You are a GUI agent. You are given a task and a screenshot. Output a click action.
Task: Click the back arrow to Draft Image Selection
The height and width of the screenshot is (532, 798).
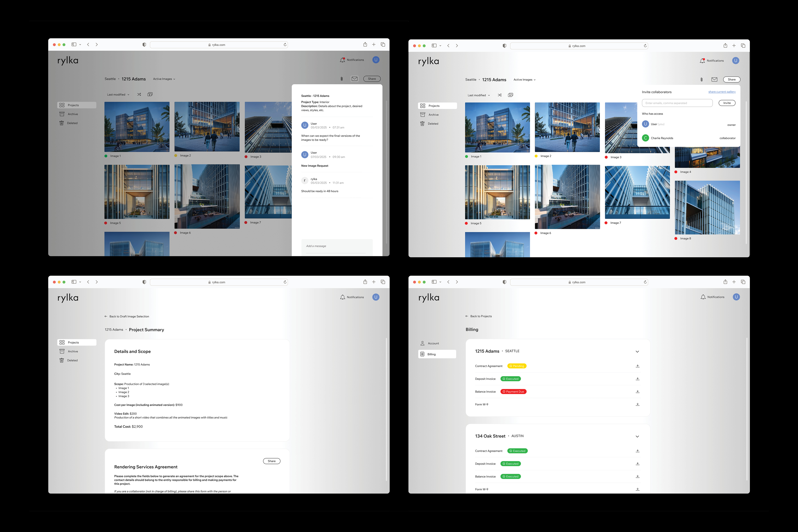pos(106,316)
